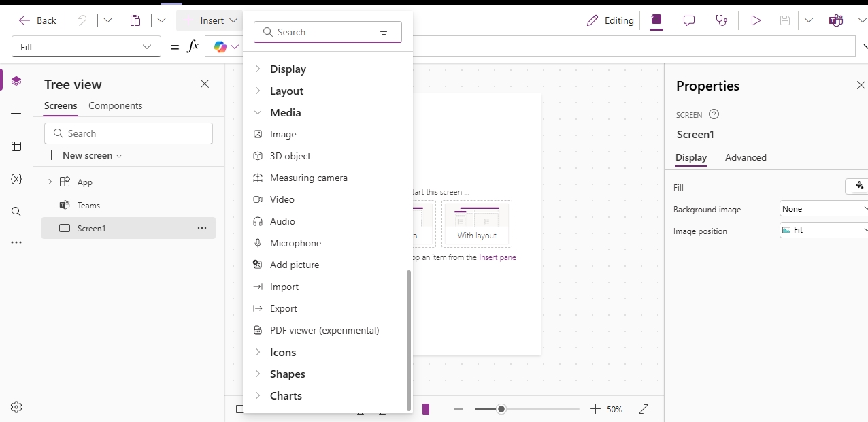This screenshot has height=422, width=868.
Task: Expand the App tree node
Action: (x=50, y=182)
